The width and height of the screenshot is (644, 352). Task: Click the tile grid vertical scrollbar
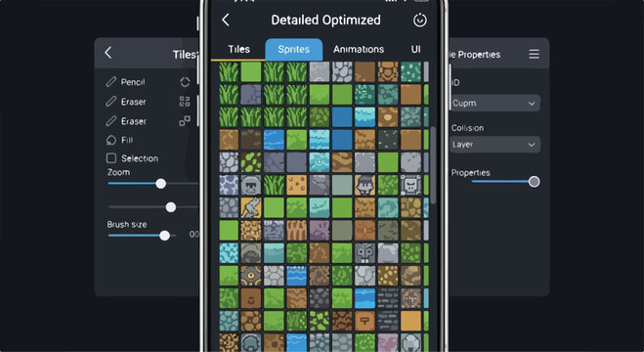(x=433, y=164)
